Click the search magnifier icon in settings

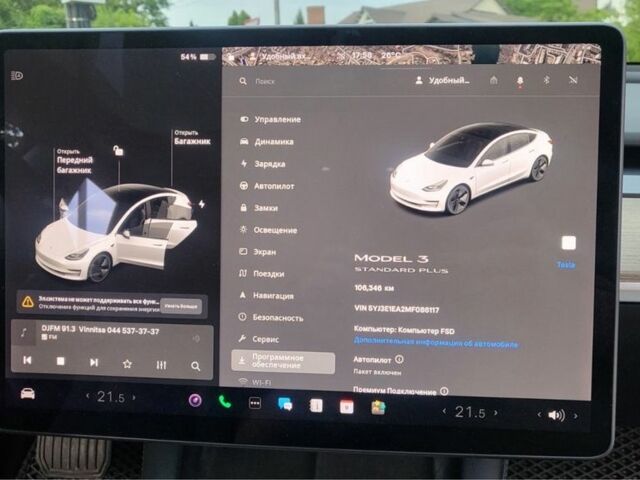point(243,81)
